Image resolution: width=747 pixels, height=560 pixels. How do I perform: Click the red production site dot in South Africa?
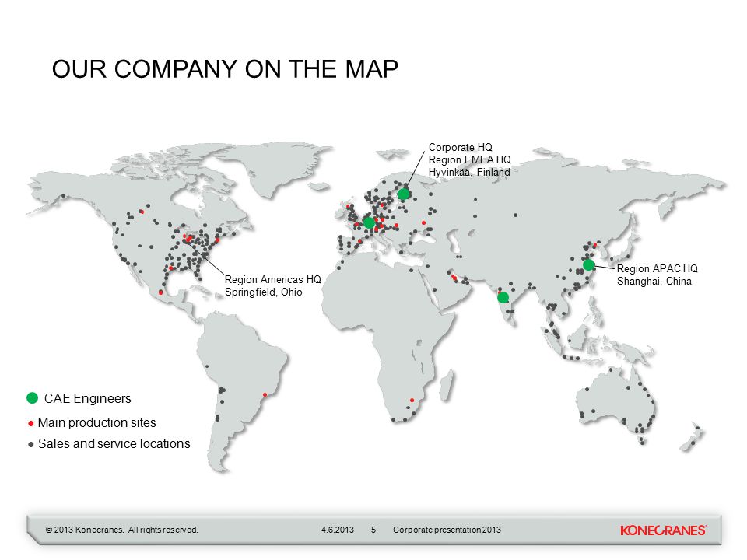(x=412, y=400)
